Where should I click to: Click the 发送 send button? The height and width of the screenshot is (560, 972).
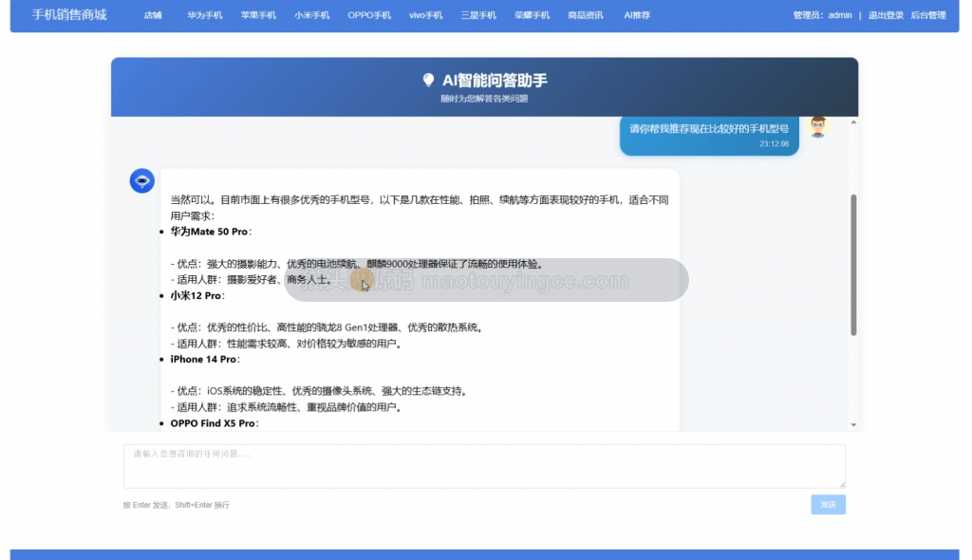(828, 504)
